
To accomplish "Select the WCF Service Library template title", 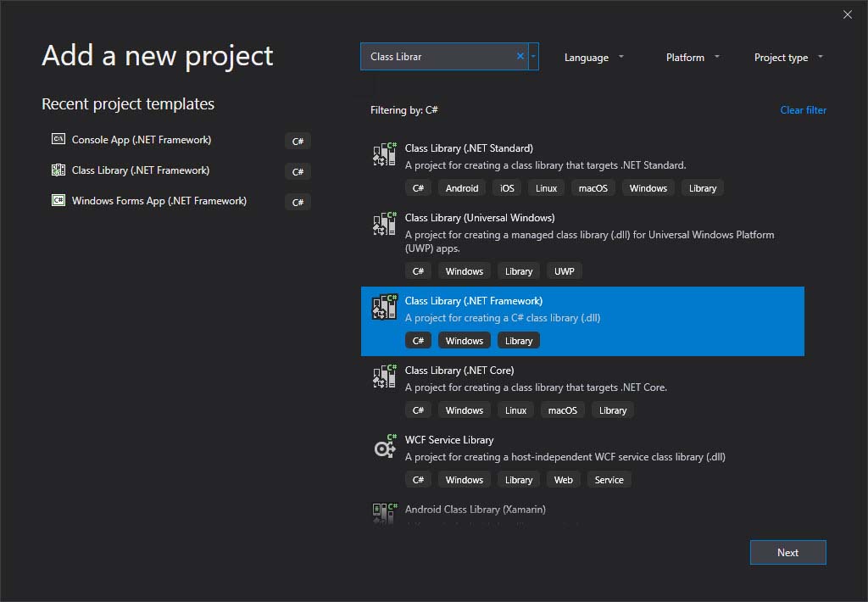I will pyautogui.click(x=449, y=440).
